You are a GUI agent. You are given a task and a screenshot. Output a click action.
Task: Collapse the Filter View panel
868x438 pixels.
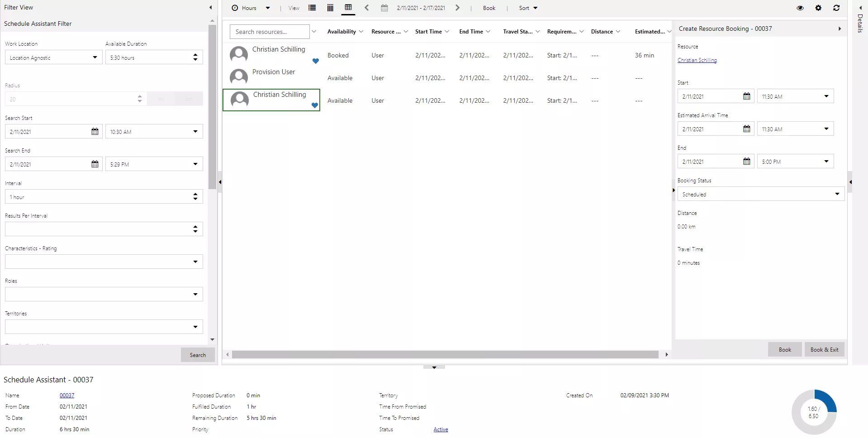pyautogui.click(x=211, y=7)
